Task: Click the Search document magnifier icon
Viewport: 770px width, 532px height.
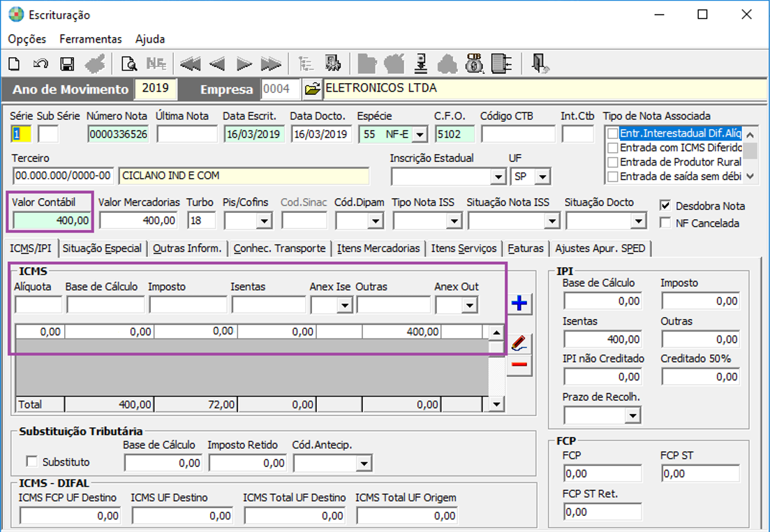Action: point(129,64)
